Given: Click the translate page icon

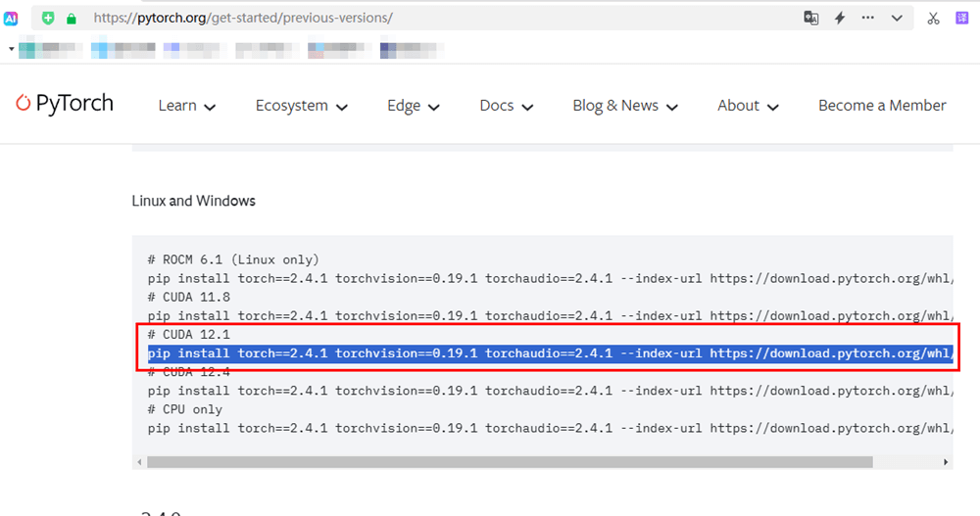Looking at the screenshot, I should click(811, 18).
